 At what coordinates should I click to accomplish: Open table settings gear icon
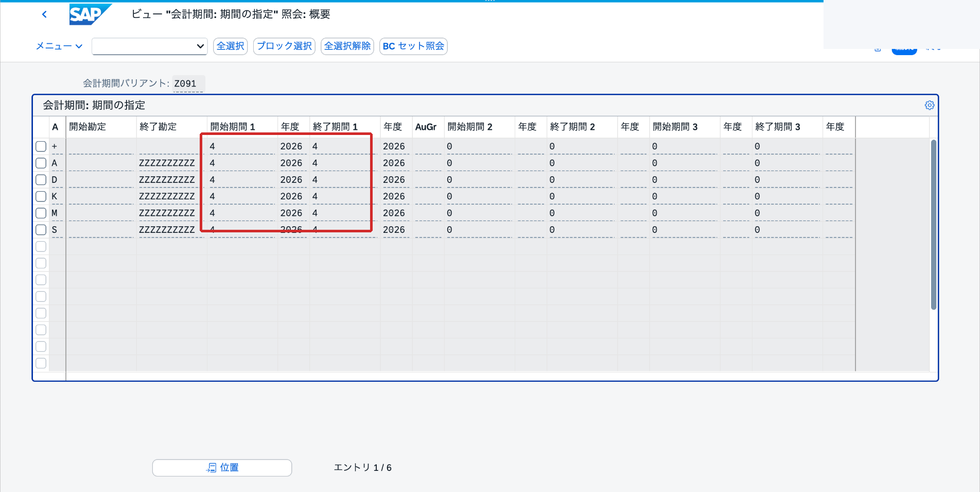930,105
